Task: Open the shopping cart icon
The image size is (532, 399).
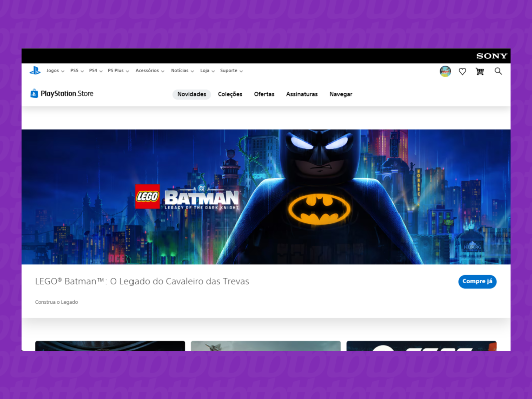Action: coord(480,71)
